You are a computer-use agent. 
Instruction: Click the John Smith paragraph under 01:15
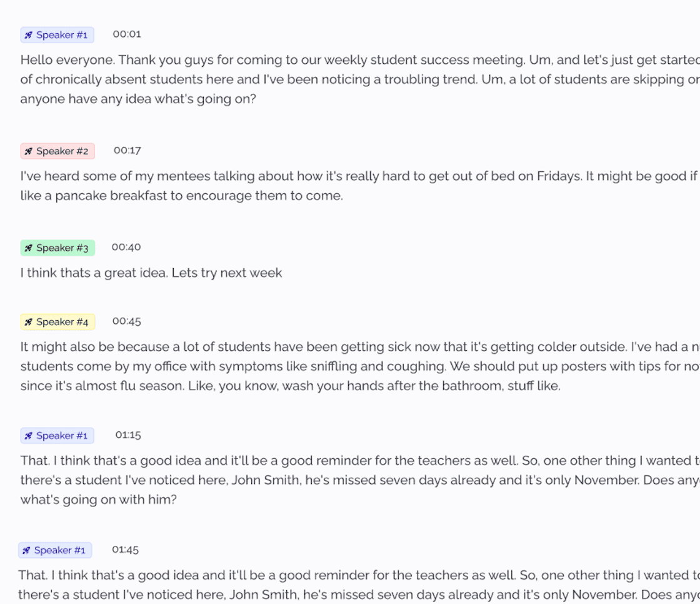[x=360, y=480]
